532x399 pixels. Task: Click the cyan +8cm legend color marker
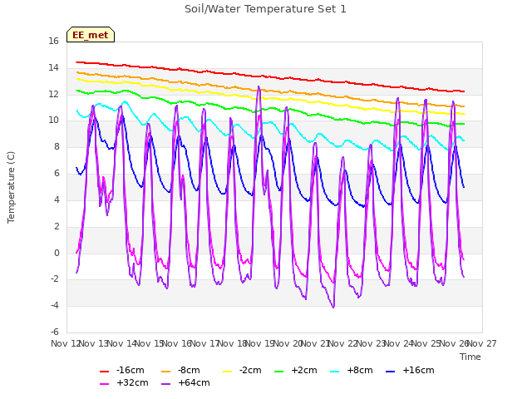pos(334,372)
